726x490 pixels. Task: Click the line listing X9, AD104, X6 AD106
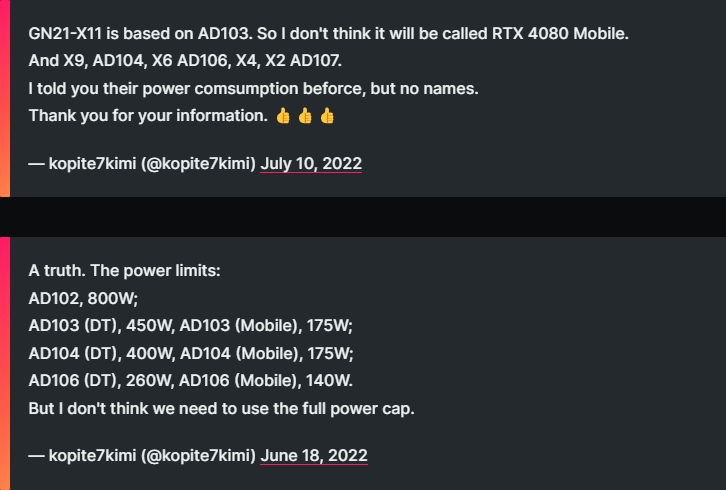click(x=185, y=61)
